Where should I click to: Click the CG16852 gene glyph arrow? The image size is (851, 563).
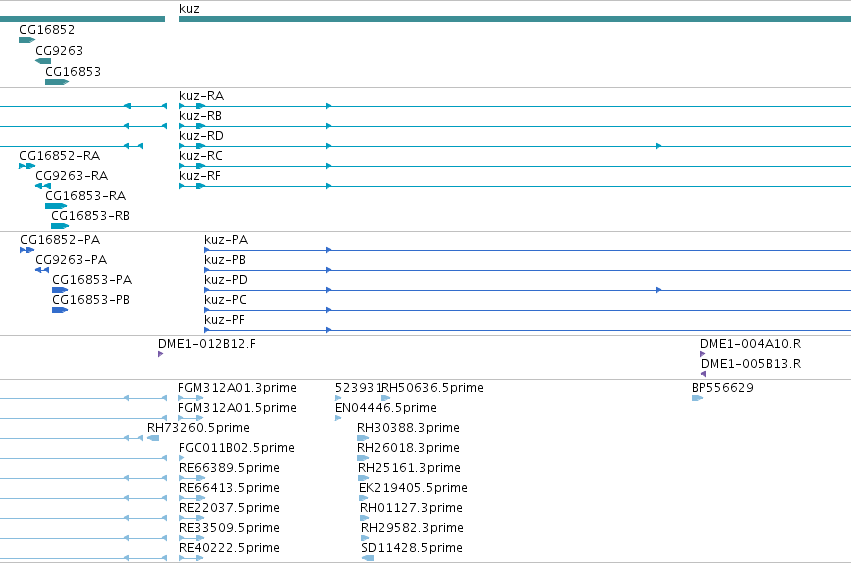click(27, 40)
